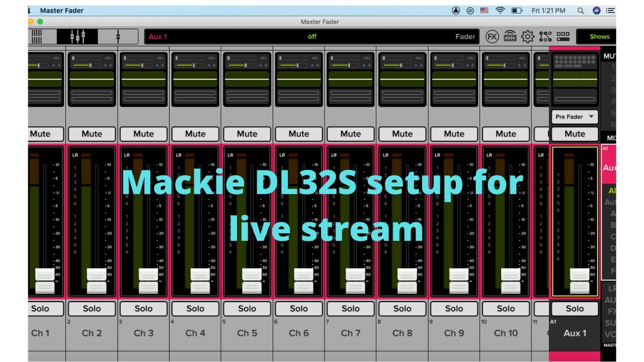Click the US flag input source icon
Screen dimensions: 644x362
pos(485,10)
